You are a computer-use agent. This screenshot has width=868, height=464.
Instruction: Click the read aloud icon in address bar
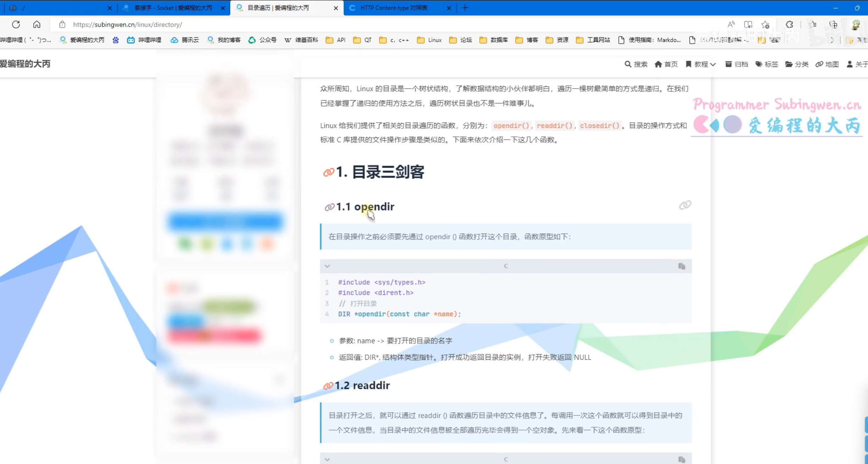pos(731,24)
